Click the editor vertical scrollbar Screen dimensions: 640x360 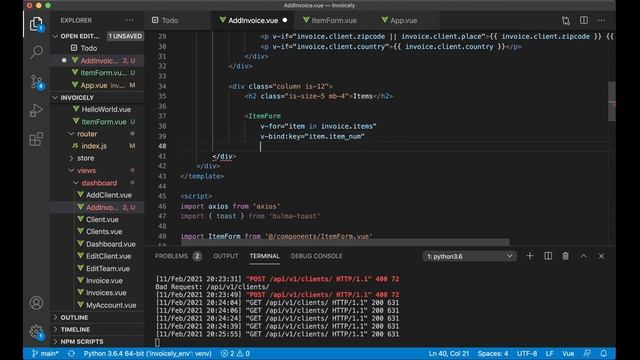(x=611, y=101)
